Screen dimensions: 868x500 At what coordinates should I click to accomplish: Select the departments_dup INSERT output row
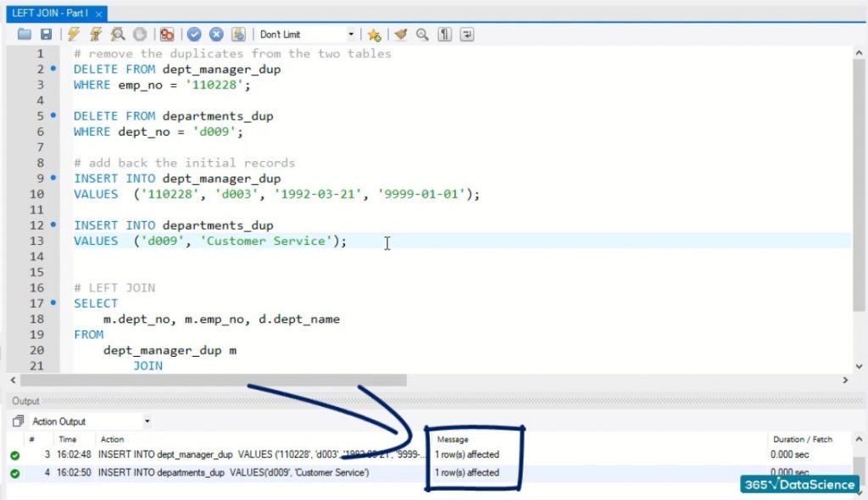[233, 473]
